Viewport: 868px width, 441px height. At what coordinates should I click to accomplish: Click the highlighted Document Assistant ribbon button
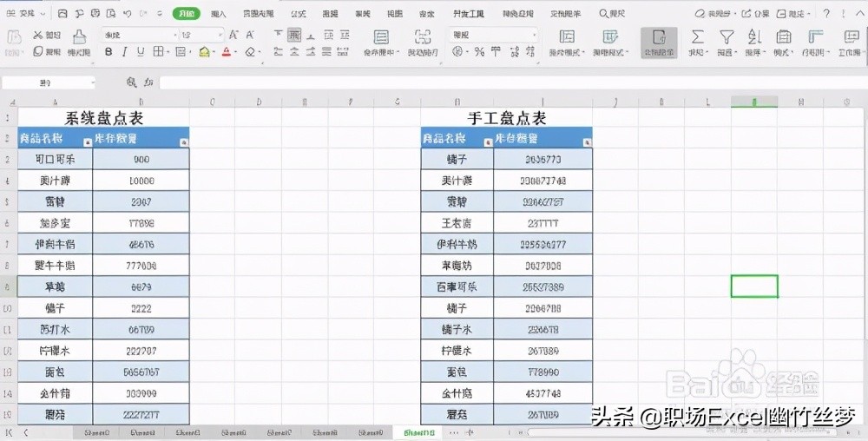(659, 42)
